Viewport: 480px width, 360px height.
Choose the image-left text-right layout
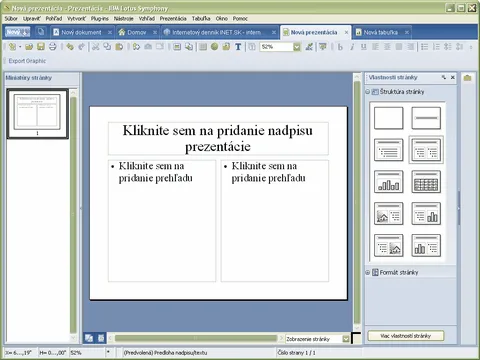coord(389,214)
